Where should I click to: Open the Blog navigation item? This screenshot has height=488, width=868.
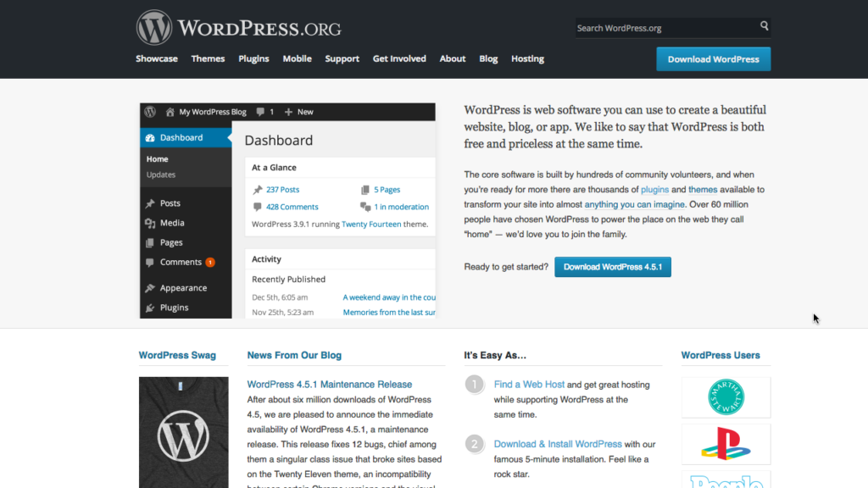point(488,58)
